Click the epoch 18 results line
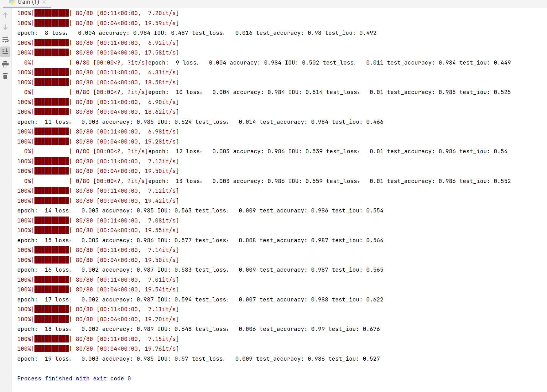This screenshot has width=547, height=392. coord(199,329)
